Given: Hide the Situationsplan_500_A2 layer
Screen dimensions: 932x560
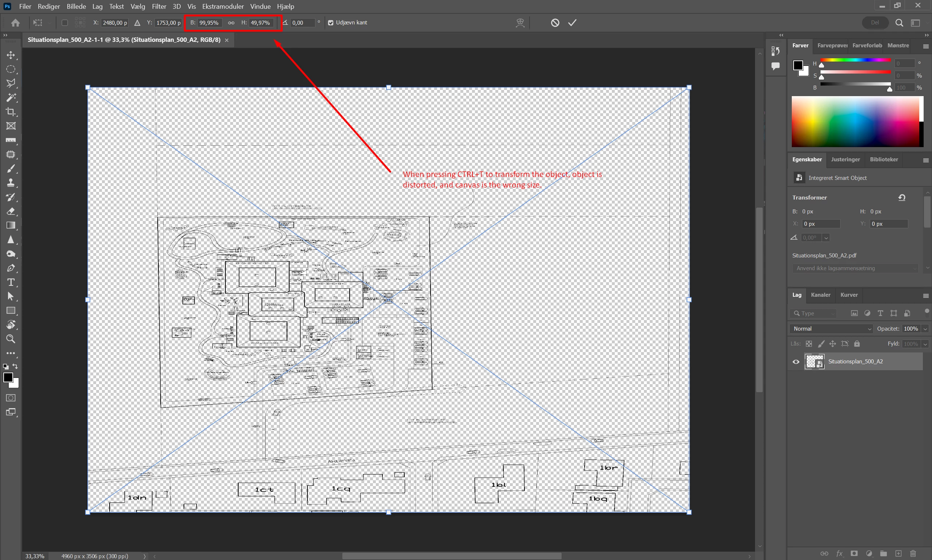Looking at the screenshot, I should click(x=796, y=362).
